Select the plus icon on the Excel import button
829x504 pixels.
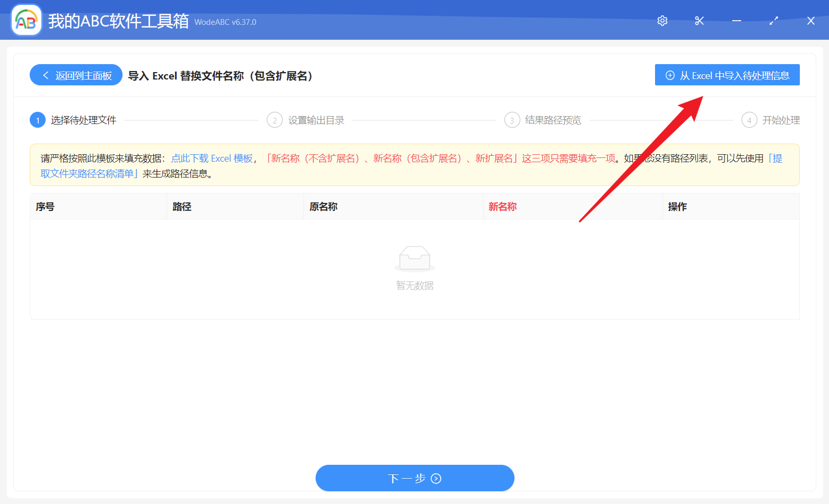[669, 75]
